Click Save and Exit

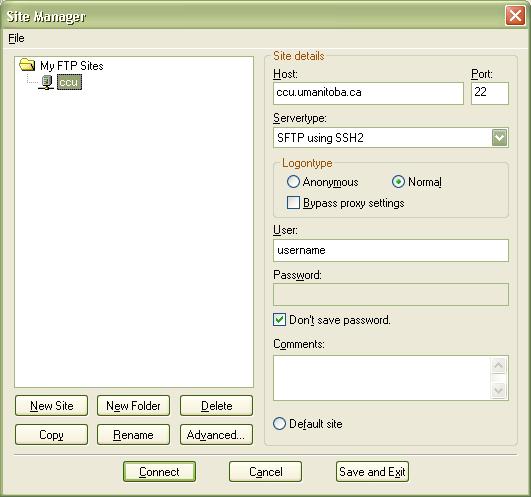(x=372, y=471)
